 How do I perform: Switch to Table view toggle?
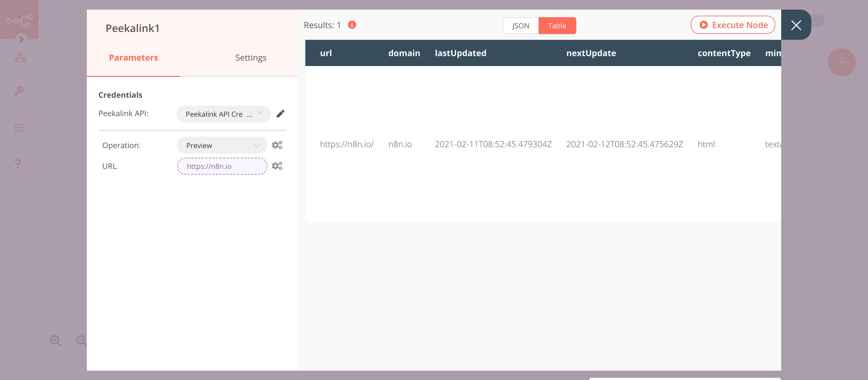click(x=557, y=25)
